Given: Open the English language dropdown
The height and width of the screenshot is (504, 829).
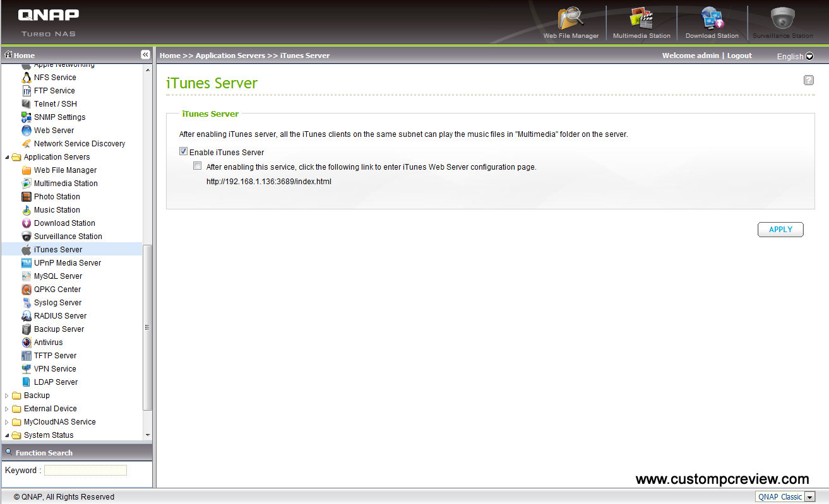Looking at the screenshot, I should click(795, 56).
